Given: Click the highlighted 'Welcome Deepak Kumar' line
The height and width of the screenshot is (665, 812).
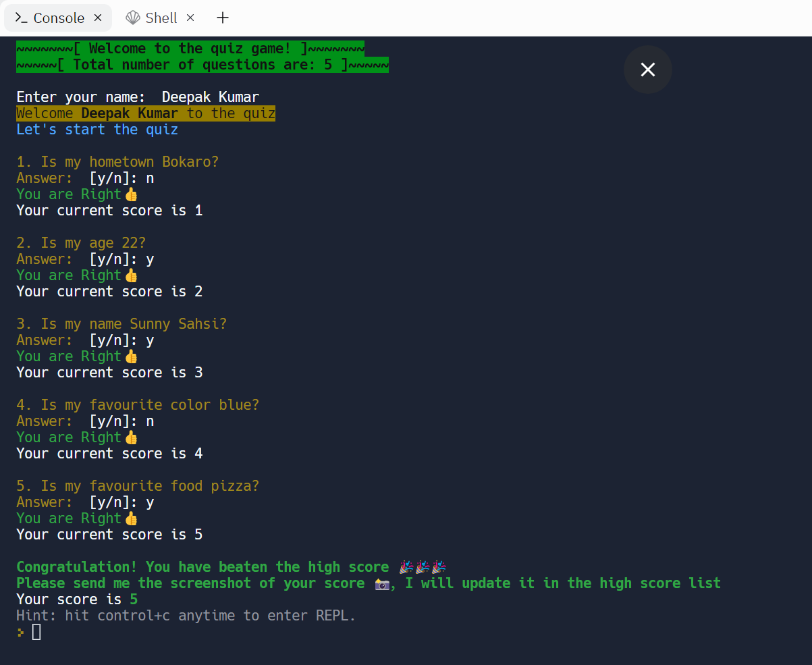Looking at the screenshot, I should (146, 113).
